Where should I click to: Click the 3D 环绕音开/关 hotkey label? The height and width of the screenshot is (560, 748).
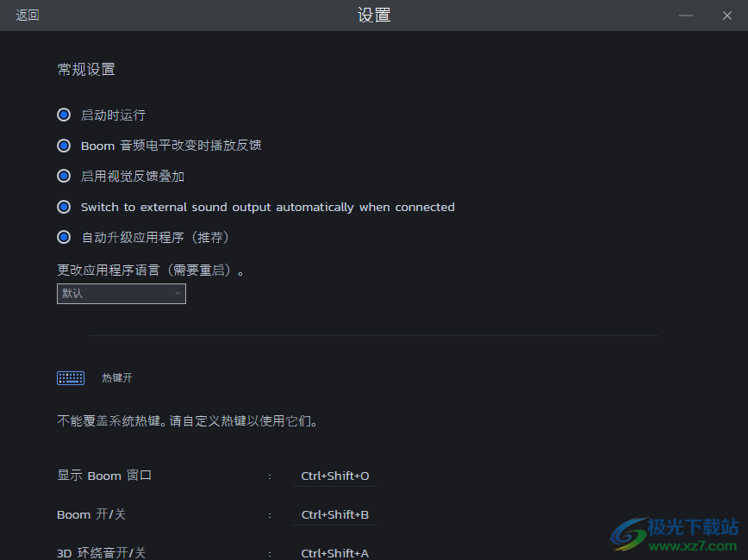(100, 552)
